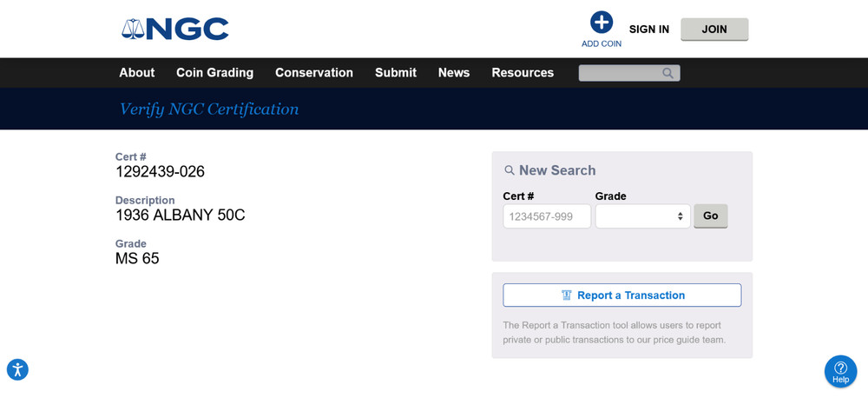Open the Submit menu
The image size is (868, 398).
[x=396, y=73]
